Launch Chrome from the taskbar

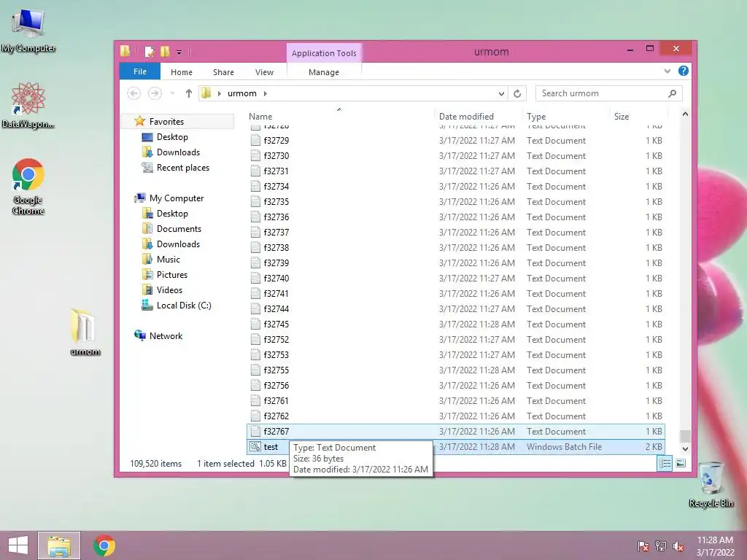click(x=104, y=545)
